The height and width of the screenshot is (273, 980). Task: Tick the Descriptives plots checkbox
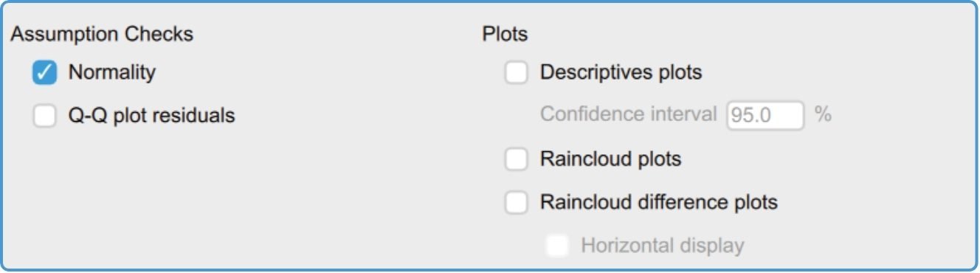pos(516,73)
